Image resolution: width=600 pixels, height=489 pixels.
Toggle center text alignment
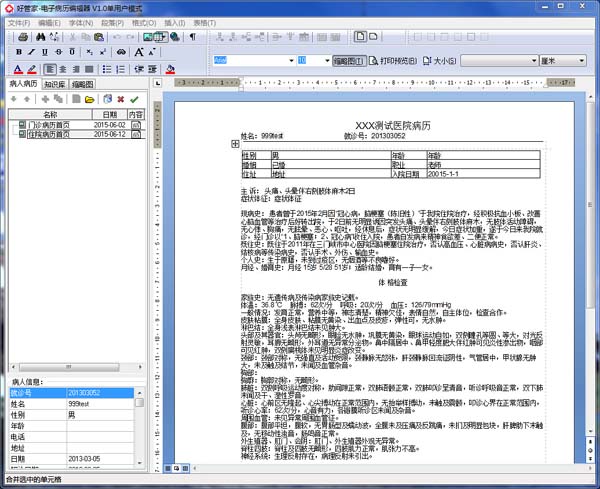tap(63, 69)
